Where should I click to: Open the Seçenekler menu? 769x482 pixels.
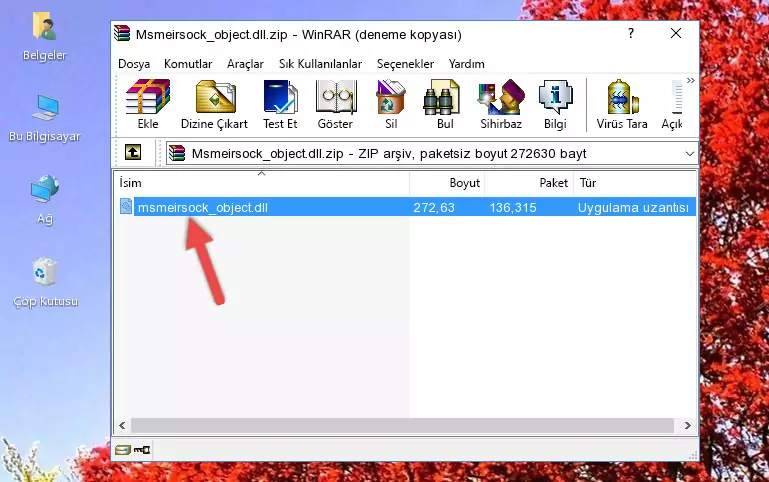pos(405,64)
